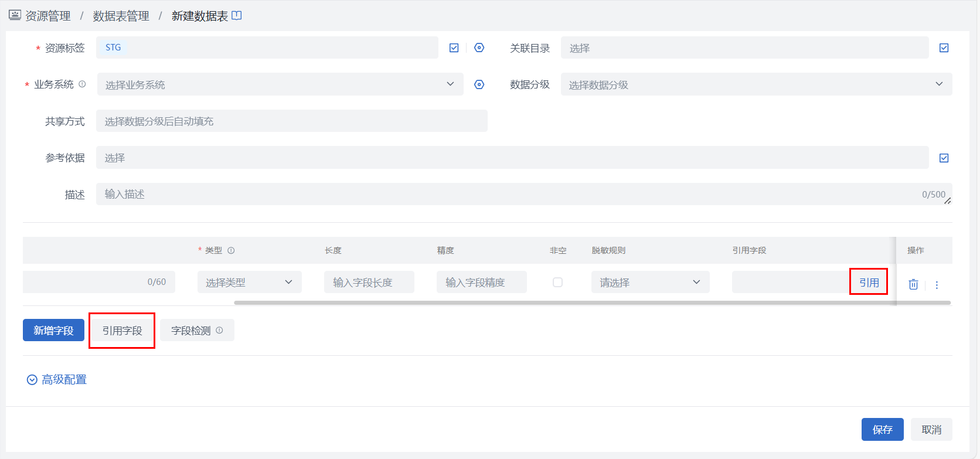Open the 资源标签 select-check icon
The height and width of the screenshot is (459, 980).
(x=454, y=48)
